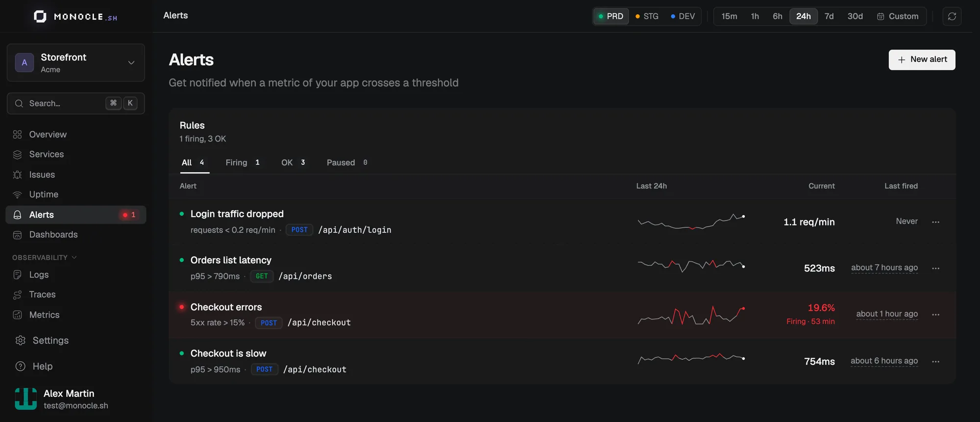Image resolution: width=980 pixels, height=422 pixels.
Task: Collapse the Observability section
Action: tap(45, 257)
